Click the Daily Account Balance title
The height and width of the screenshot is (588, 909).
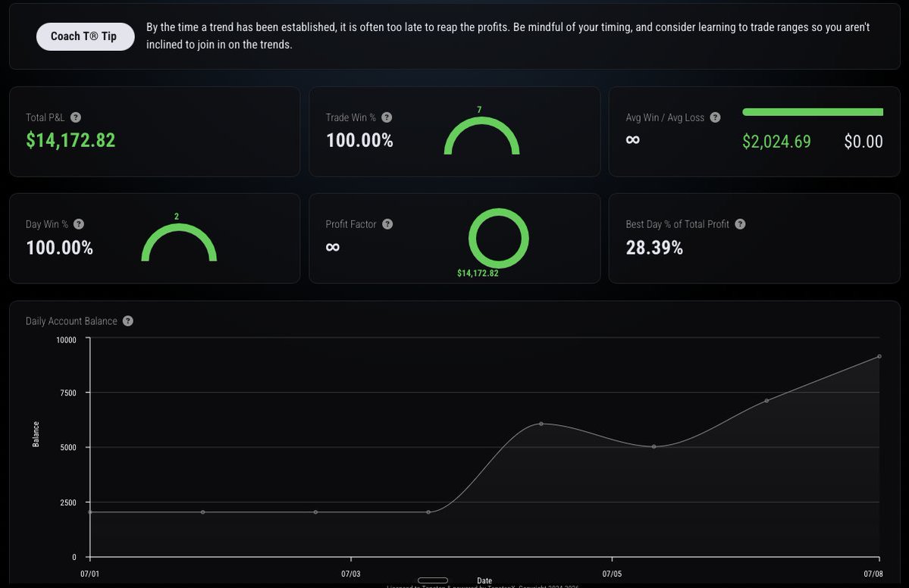[71, 321]
